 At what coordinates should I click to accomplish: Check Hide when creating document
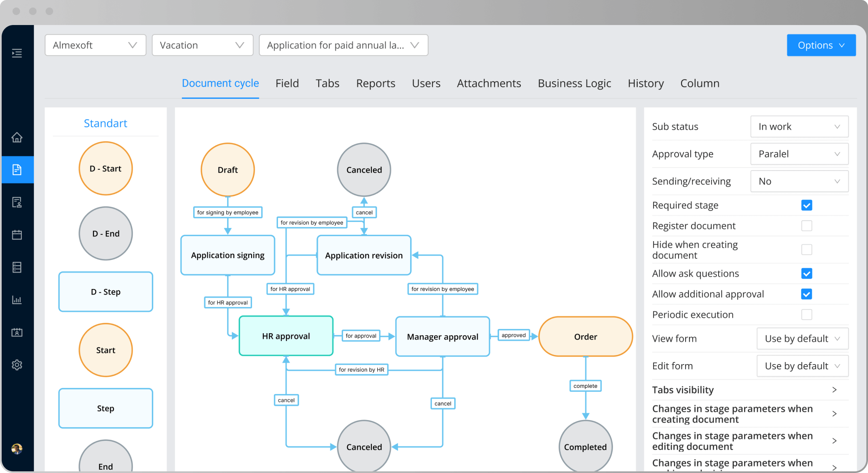click(x=807, y=249)
